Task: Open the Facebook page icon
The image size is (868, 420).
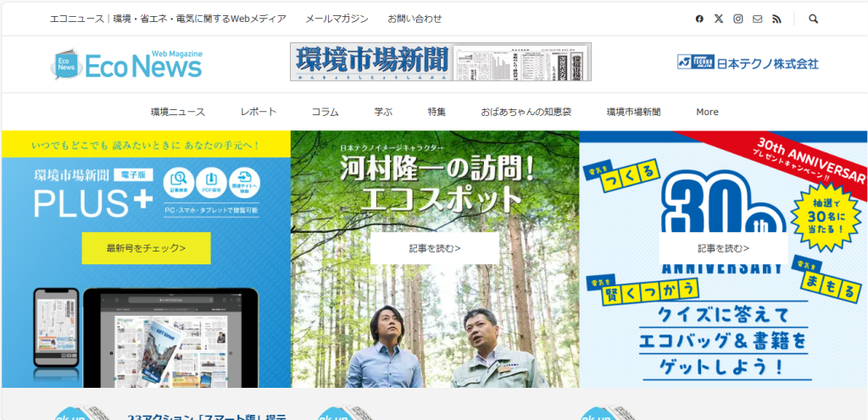Action: (x=699, y=19)
